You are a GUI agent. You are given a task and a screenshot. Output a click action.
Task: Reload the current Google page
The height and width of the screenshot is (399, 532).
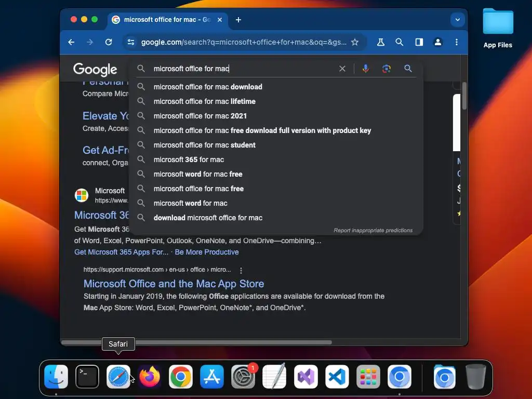click(109, 42)
